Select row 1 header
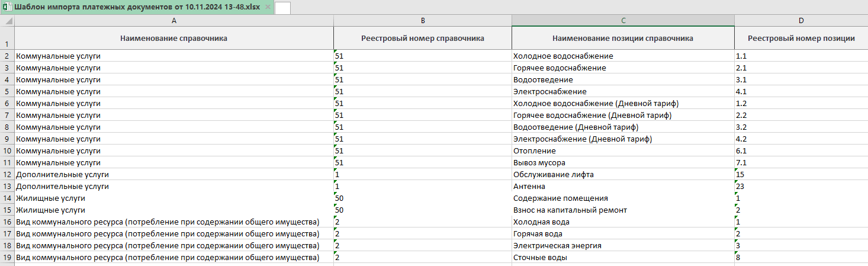 pyautogui.click(x=7, y=39)
